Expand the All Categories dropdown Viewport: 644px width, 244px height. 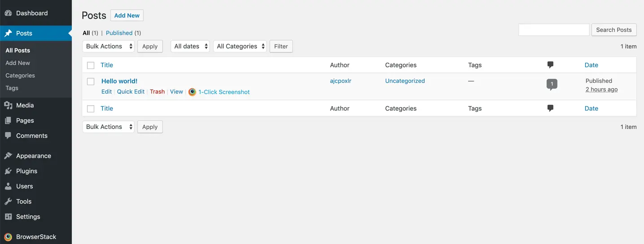(x=240, y=46)
